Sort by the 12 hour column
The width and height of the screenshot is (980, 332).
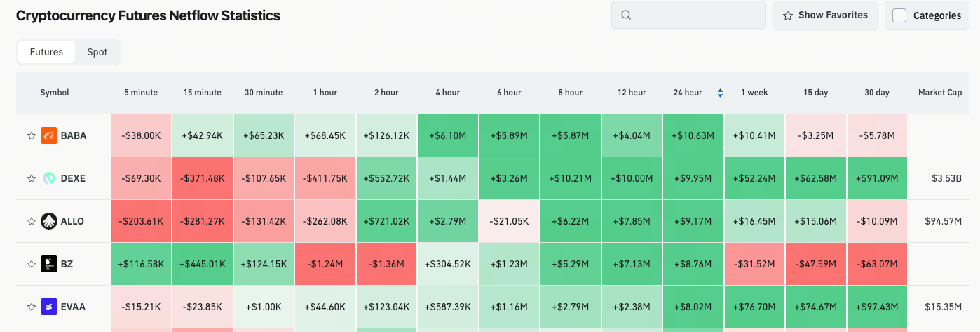(x=632, y=93)
